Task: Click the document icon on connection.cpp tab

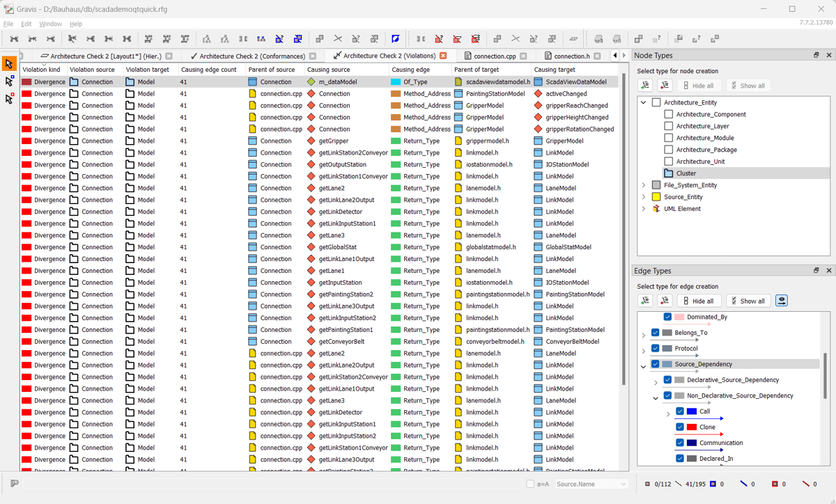Action: pyautogui.click(x=468, y=56)
